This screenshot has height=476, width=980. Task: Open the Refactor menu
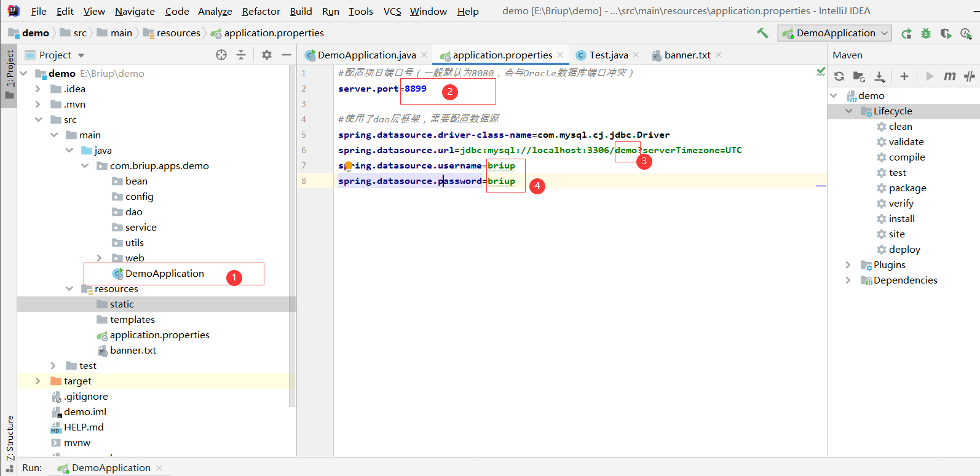pos(261,11)
